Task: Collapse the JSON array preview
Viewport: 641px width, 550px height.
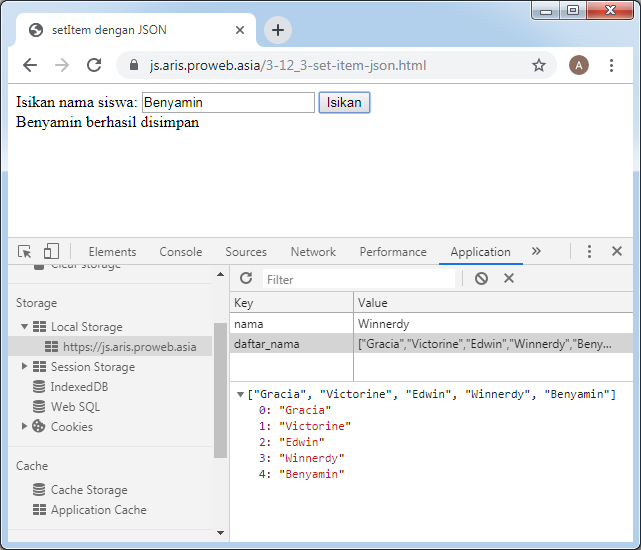Action: tap(240, 394)
